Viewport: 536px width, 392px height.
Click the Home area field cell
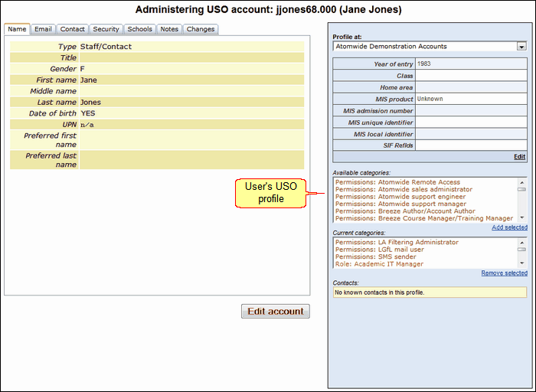(471, 87)
